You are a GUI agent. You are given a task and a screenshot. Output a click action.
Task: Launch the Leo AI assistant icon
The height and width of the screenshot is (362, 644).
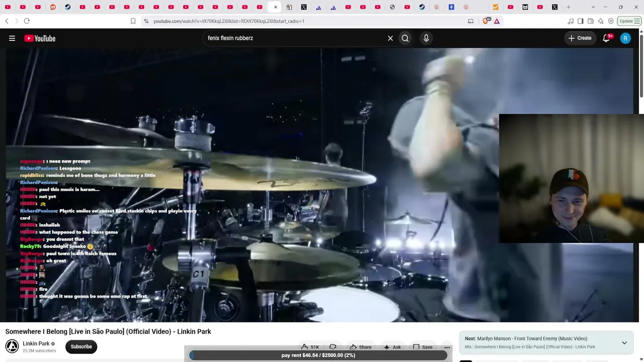point(601,21)
